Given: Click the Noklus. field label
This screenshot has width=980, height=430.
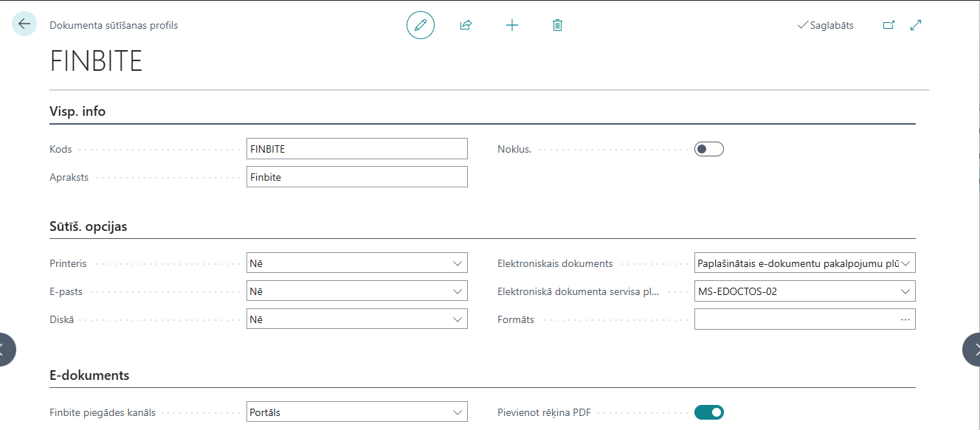Looking at the screenshot, I should pos(514,149).
